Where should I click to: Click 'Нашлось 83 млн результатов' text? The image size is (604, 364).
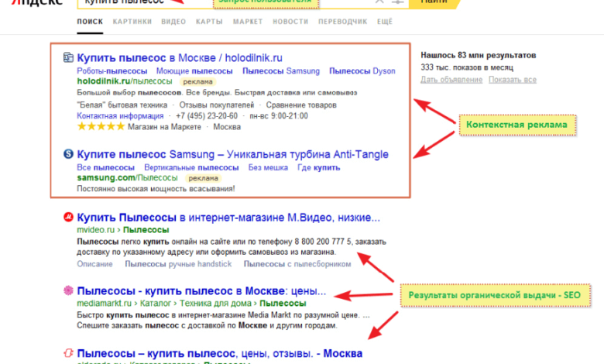pos(479,56)
